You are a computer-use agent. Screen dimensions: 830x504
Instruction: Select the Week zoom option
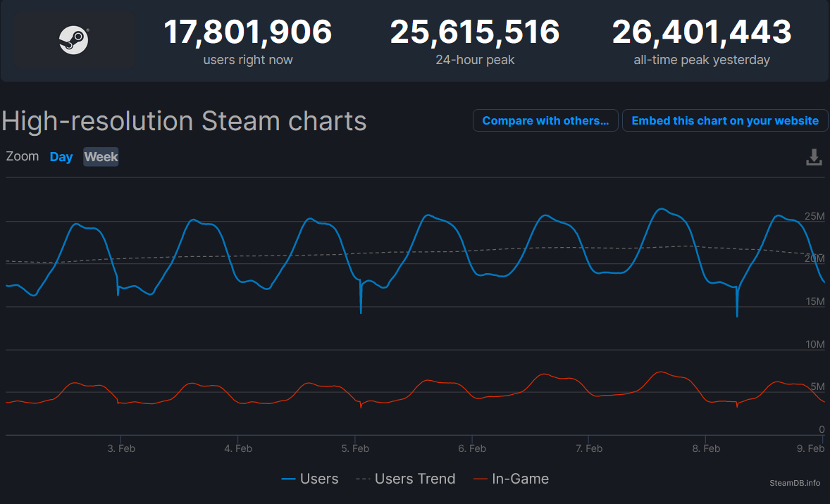(x=101, y=157)
